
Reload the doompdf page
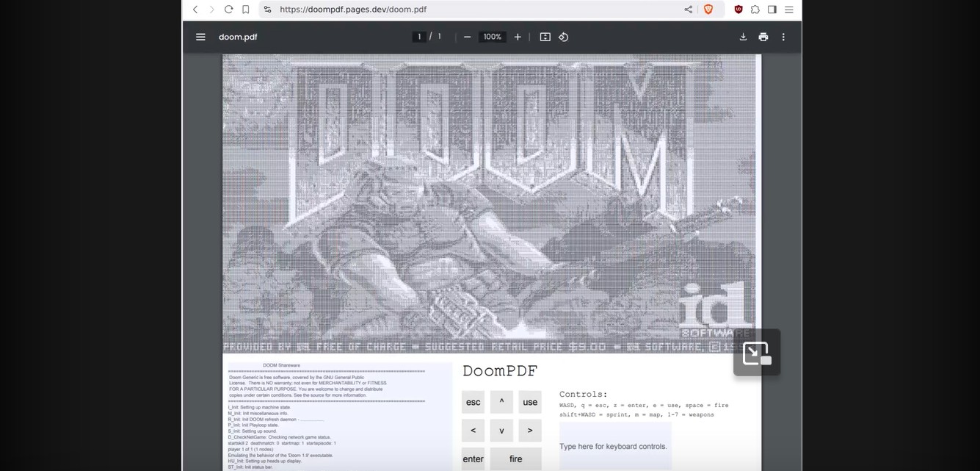(x=228, y=9)
